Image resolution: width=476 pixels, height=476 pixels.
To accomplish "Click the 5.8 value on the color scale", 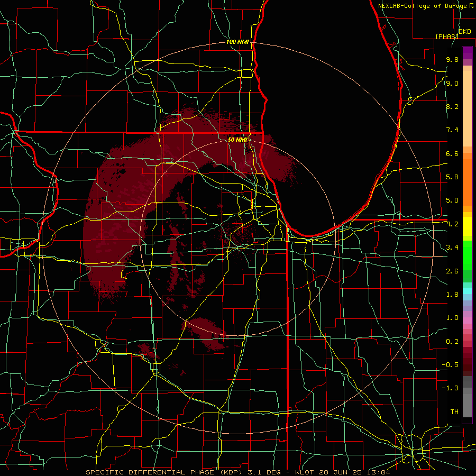I will [452, 177].
